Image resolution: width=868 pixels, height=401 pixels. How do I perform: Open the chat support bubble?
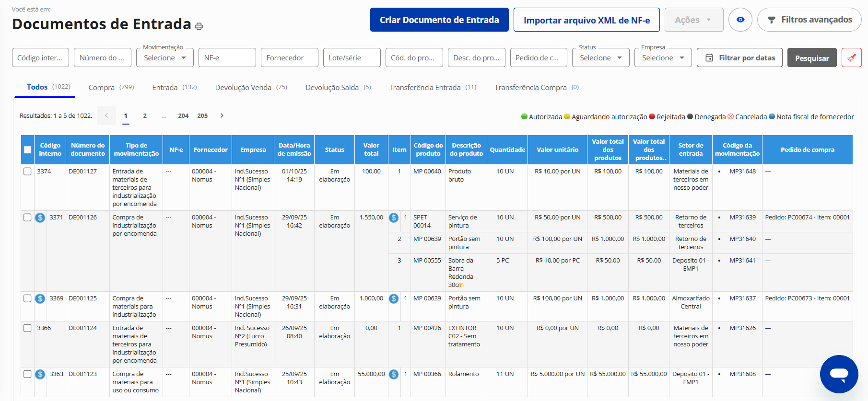(839, 374)
